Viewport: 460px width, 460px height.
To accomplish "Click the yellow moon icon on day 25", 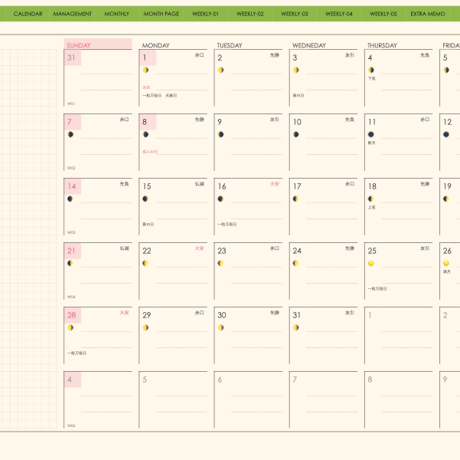I will 371,263.
